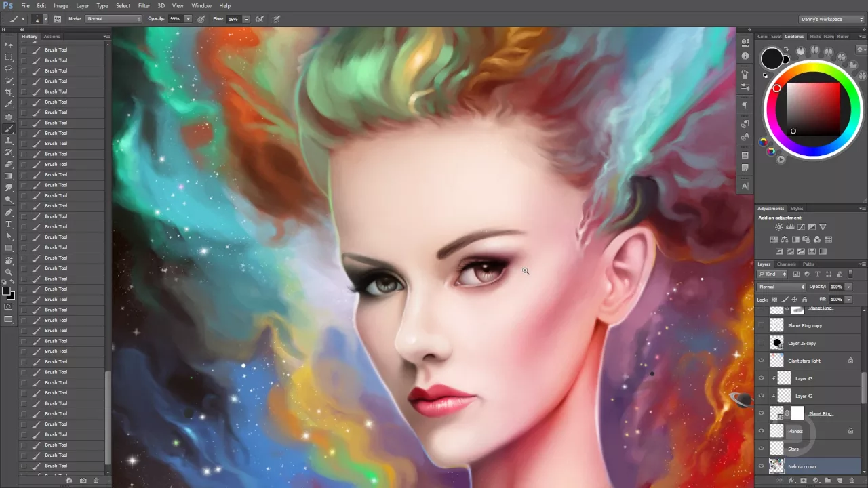This screenshot has height=488, width=868.
Task: Select the Pen tool
Action: 9,212
